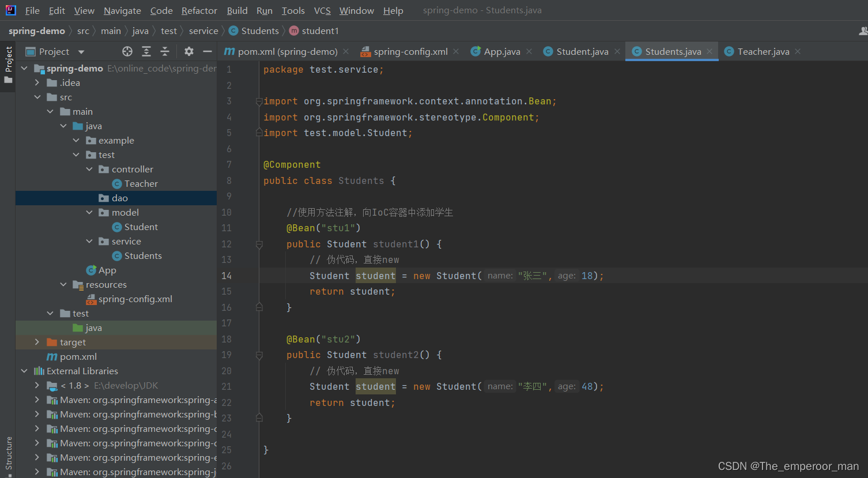Click the @Bean("stu2") annotation text

[x=323, y=339]
